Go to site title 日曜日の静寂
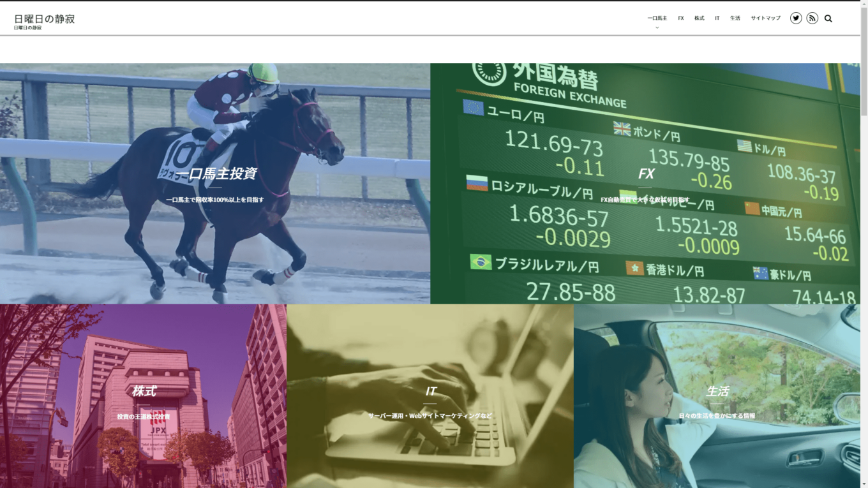The image size is (868, 488). tap(44, 18)
